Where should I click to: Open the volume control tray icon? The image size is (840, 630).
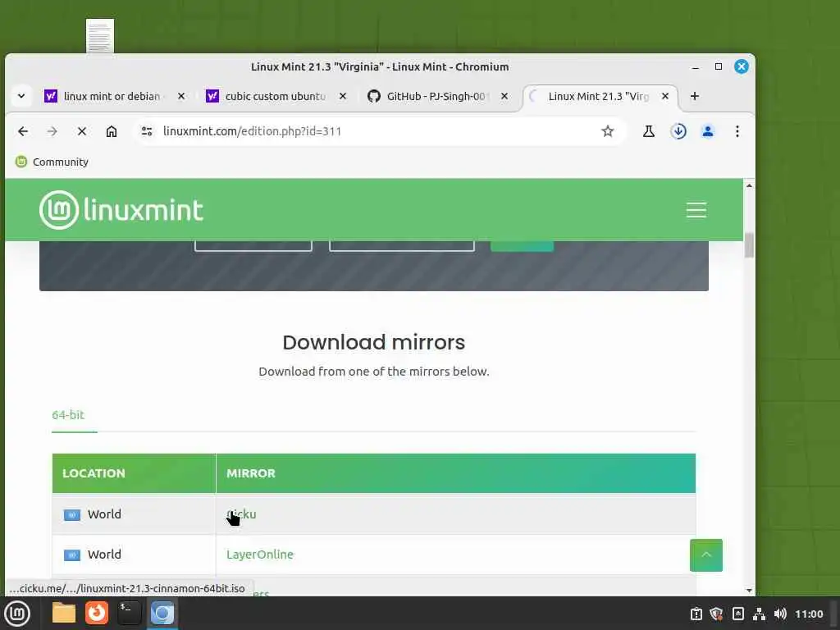click(780, 614)
